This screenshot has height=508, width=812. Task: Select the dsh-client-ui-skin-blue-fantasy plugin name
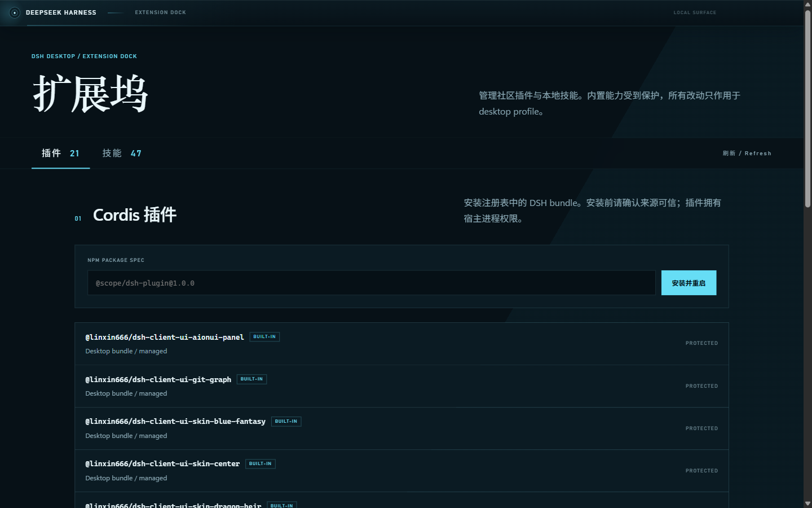click(175, 422)
